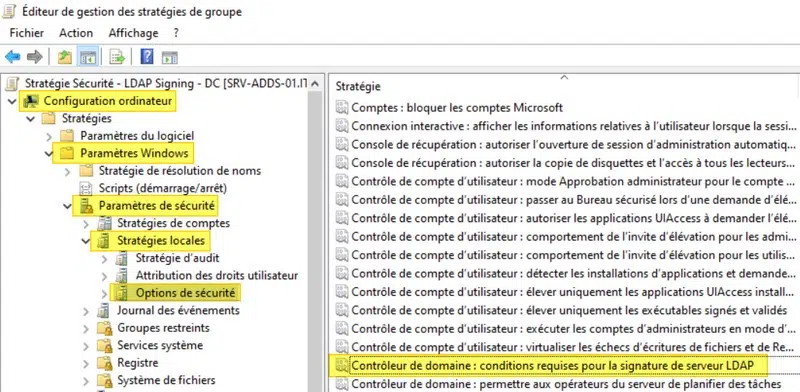Click the Attribution des droits utilisateur icon
The image size is (800, 392).
click(x=122, y=276)
